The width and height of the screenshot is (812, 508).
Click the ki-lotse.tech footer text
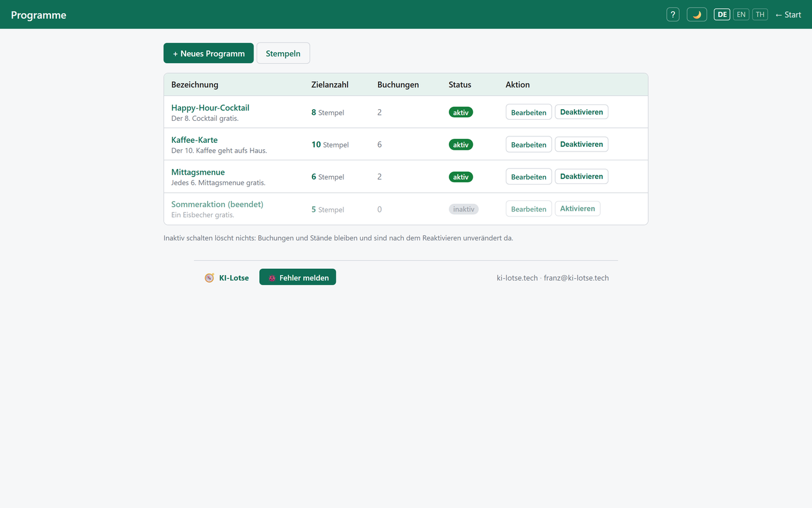[x=517, y=278]
